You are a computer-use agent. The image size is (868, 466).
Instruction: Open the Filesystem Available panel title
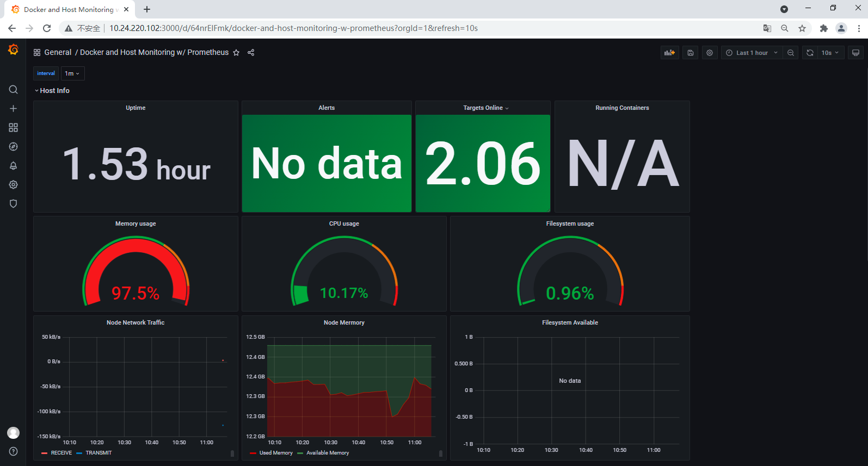point(570,322)
